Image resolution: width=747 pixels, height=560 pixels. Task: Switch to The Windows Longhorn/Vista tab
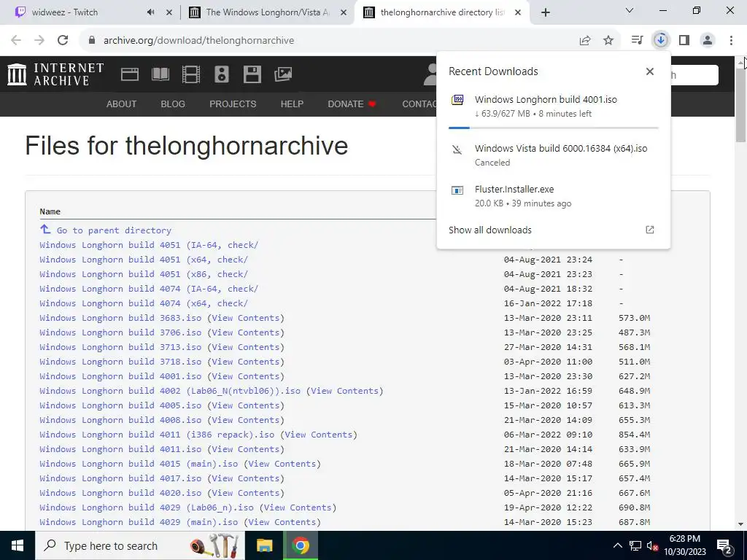[x=268, y=12]
